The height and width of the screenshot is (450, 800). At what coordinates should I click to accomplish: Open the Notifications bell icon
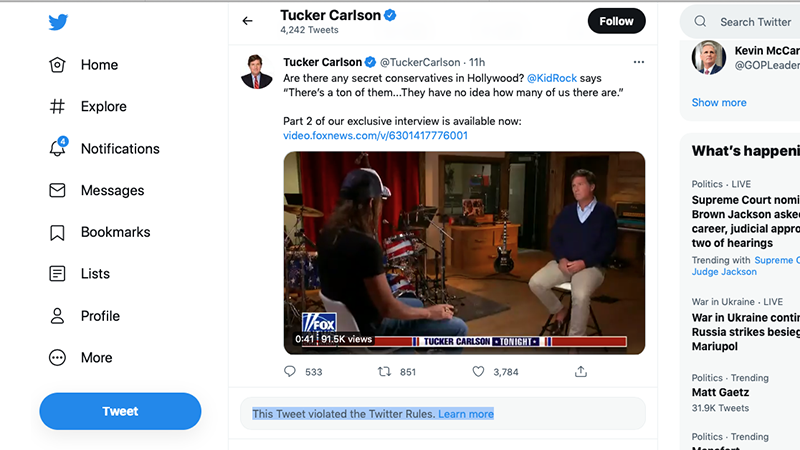click(x=58, y=148)
